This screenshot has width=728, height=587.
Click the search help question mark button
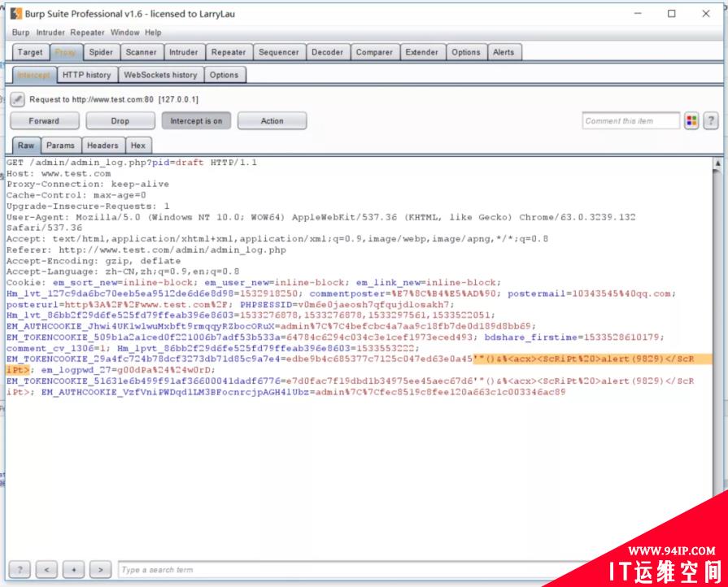pos(20,569)
